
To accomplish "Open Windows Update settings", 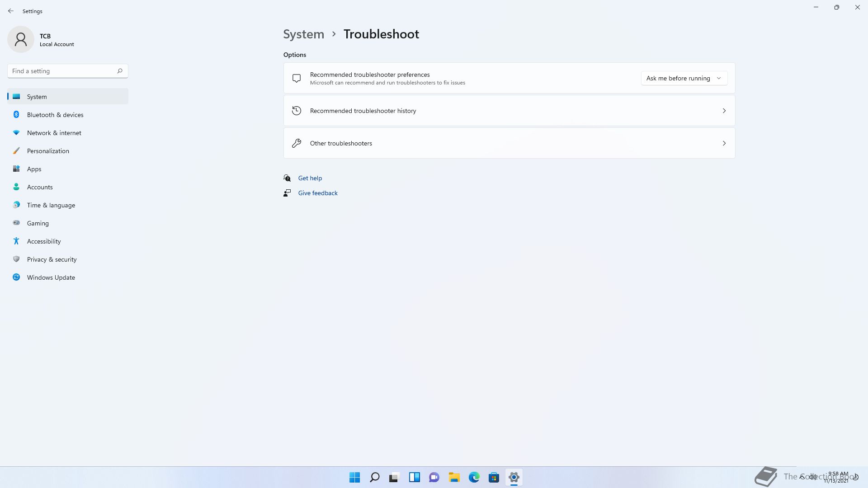I will (68, 277).
